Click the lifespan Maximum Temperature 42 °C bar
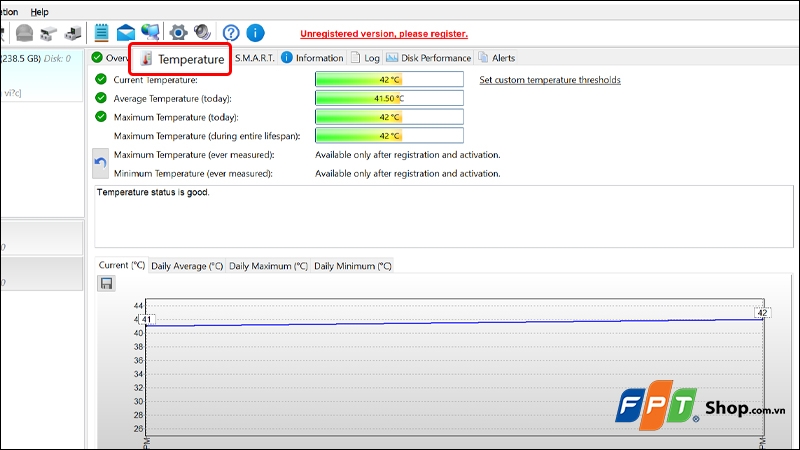This screenshot has height=450, width=800. pyautogui.click(x=389, y=136)
